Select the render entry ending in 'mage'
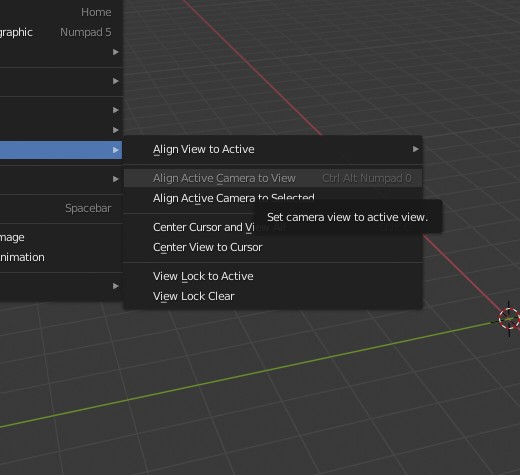 tap(61, 237)
